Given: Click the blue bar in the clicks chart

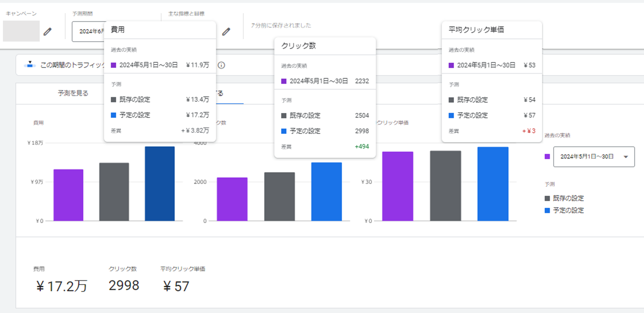Looking at the screenshot, I should pos(326,192).
